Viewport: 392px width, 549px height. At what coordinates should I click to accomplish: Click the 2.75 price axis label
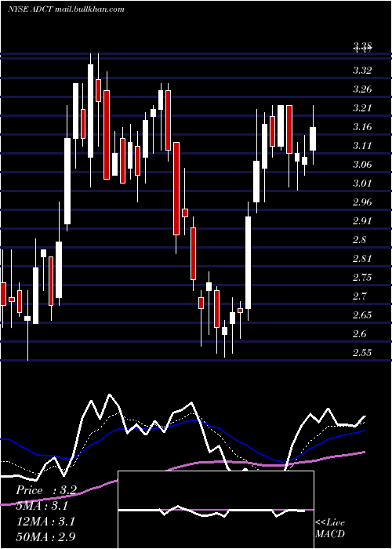[x=362, y=278]
